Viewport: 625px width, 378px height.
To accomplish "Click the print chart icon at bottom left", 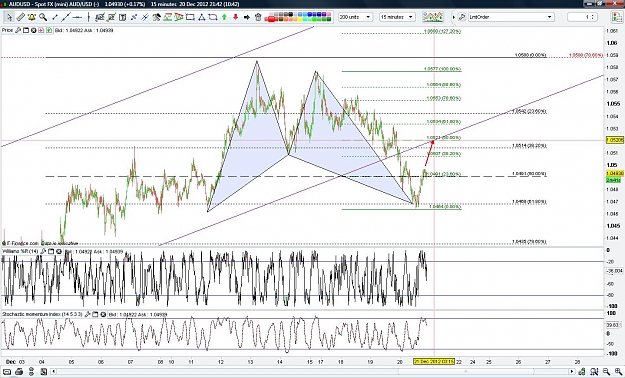I will (19, 372).
